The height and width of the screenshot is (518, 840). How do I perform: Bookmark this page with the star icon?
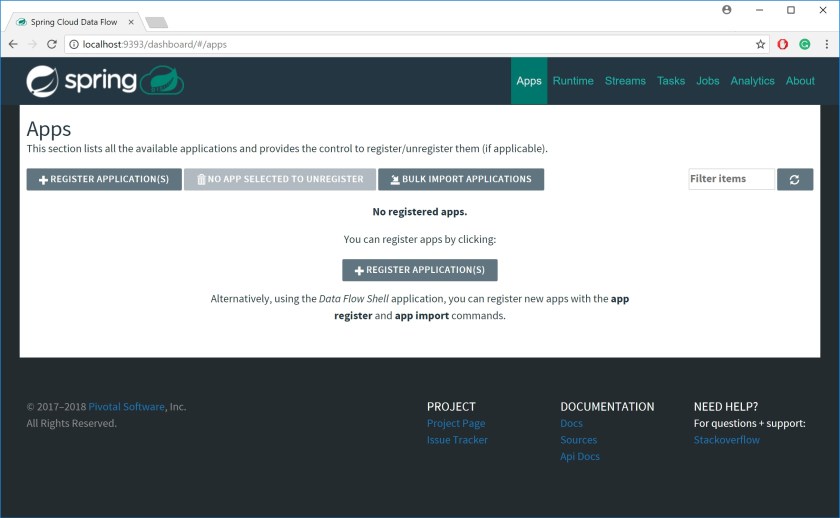pyautogui.click(x=760, y=44)
